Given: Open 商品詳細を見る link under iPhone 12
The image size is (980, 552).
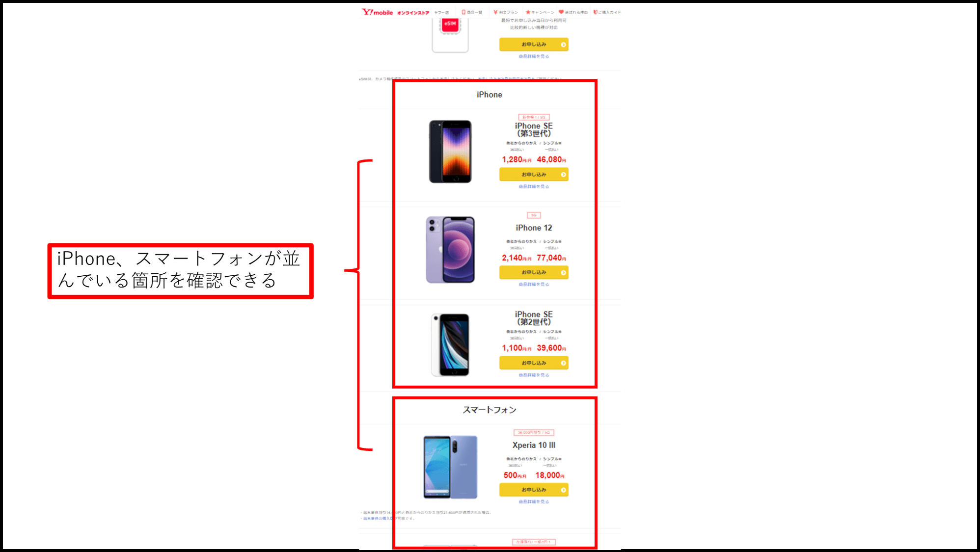Looking at the screenshot, I should pyautogui.click(x=534, y=285).
